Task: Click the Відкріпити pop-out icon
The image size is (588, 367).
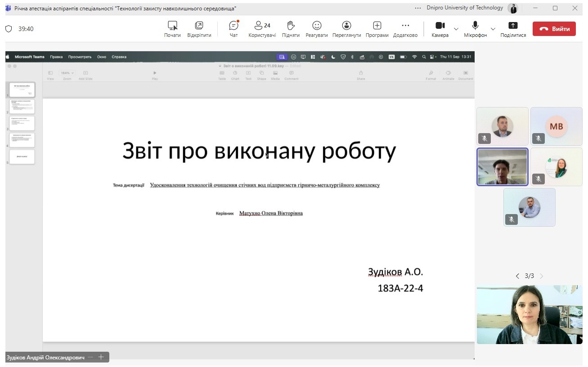Action: pos(199,26)
